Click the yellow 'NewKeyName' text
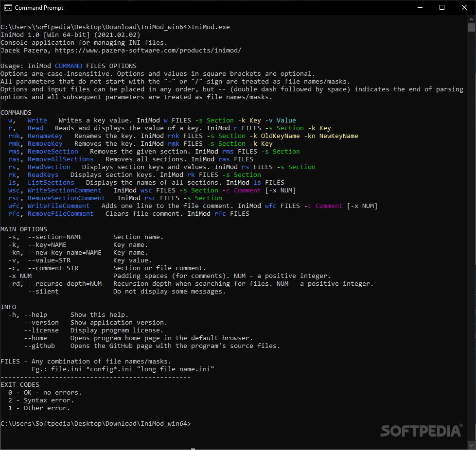The height and width of the screenshot is (450, 476). click(x=338, y=136)
